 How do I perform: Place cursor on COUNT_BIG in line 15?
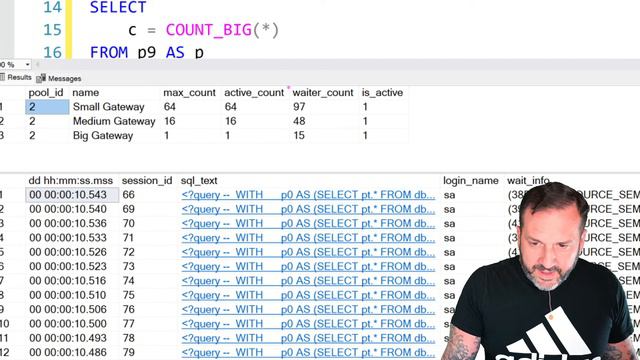click(209, 30)
